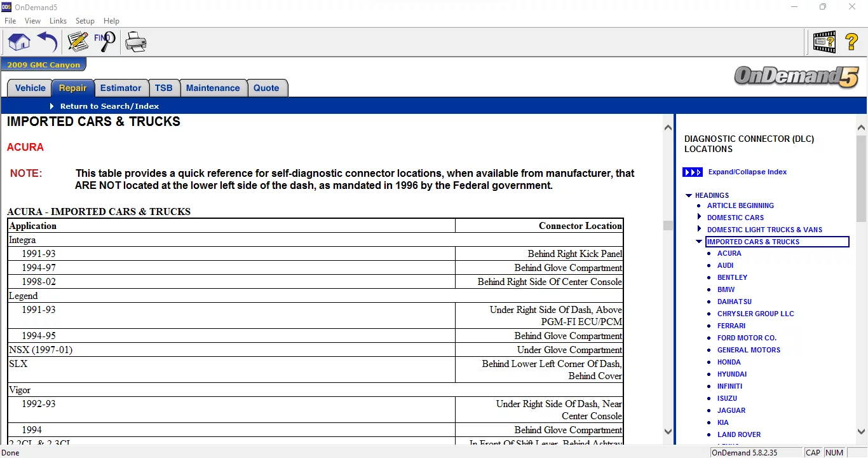Open the TSB tab

coord(163,88)
